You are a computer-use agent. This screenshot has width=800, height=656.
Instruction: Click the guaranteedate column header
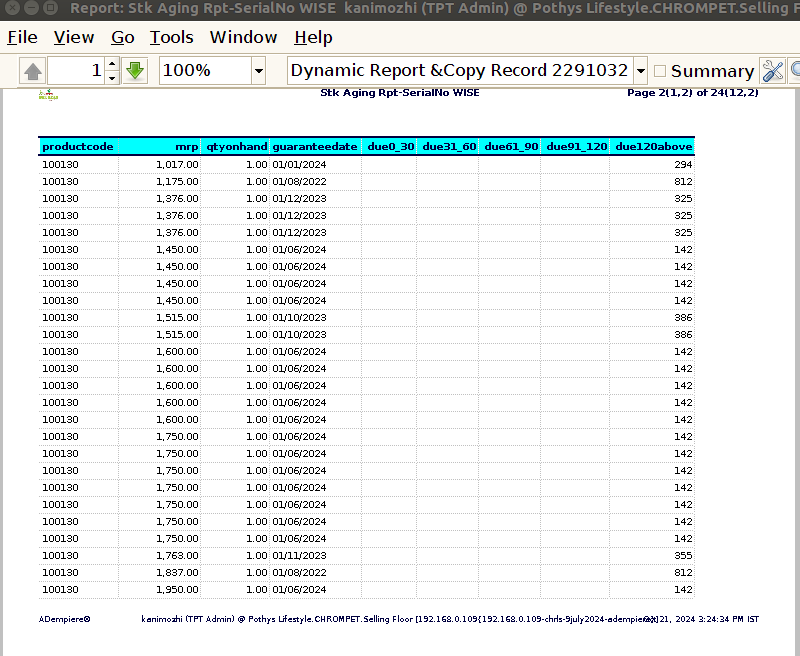pos(315,146)
